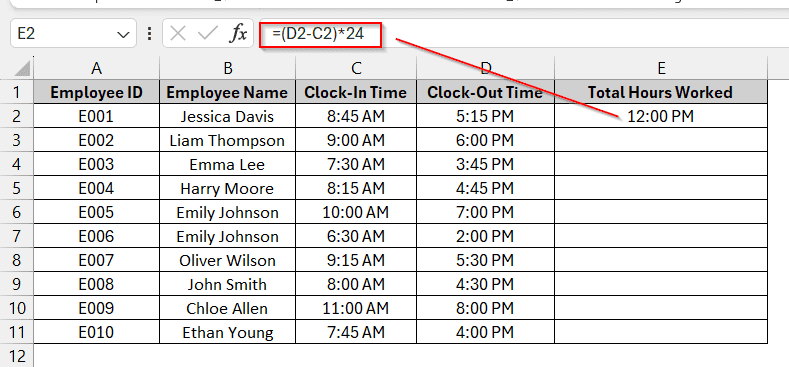Select the cell containing John Smith

pos(227,284)
